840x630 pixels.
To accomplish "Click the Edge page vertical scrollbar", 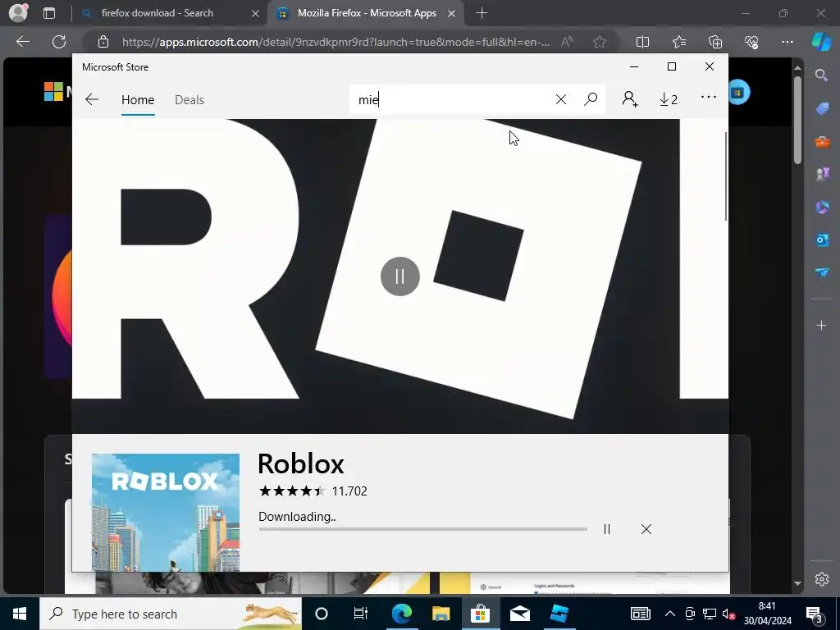I will [x=797, y=120].
